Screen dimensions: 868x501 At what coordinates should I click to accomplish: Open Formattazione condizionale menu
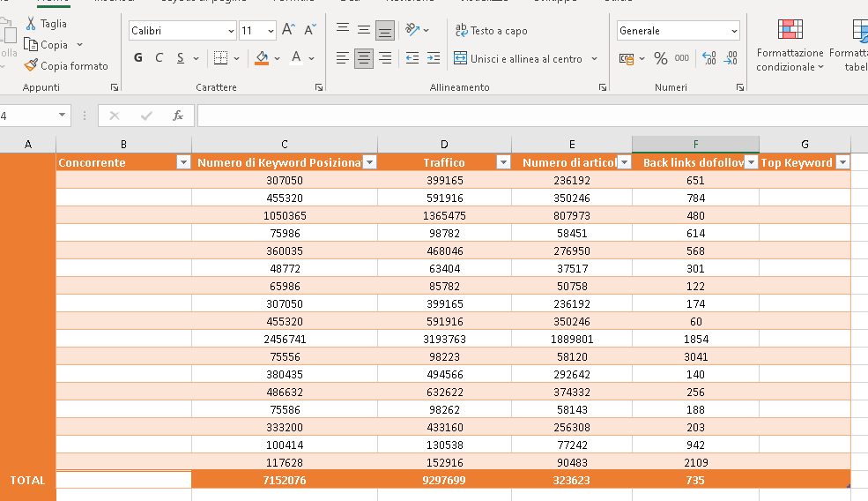pos(790,45)
